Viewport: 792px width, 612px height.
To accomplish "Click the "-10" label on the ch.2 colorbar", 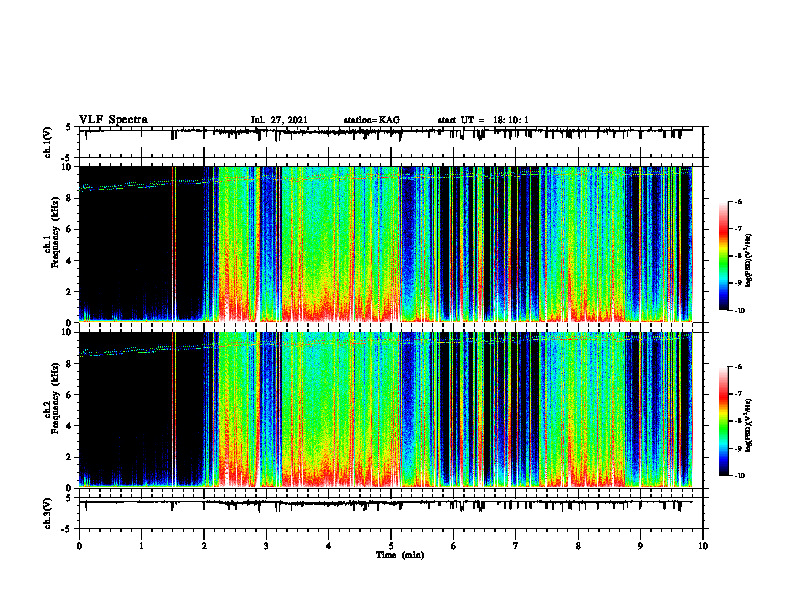I will pos(739,475).
